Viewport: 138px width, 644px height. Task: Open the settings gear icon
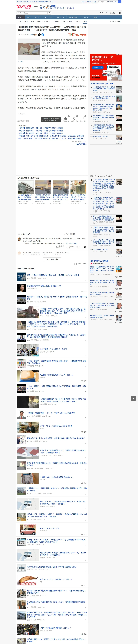click(x=120, y=13)
